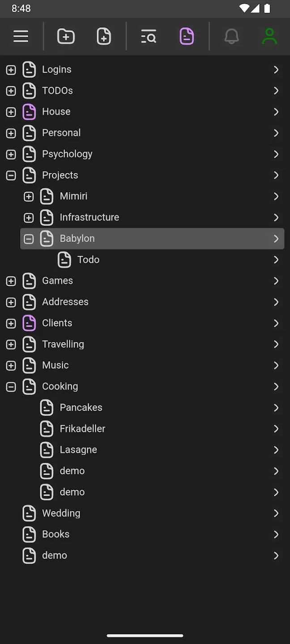290x644 pixels.
Task: Collapse the Projects node
Action: click(11, 175)
